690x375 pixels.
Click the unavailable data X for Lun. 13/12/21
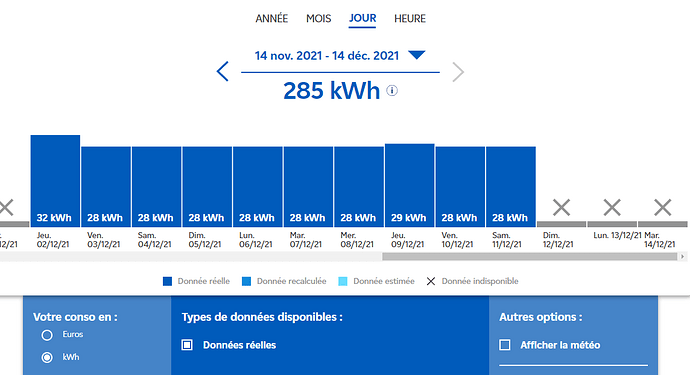coord(612,208)
